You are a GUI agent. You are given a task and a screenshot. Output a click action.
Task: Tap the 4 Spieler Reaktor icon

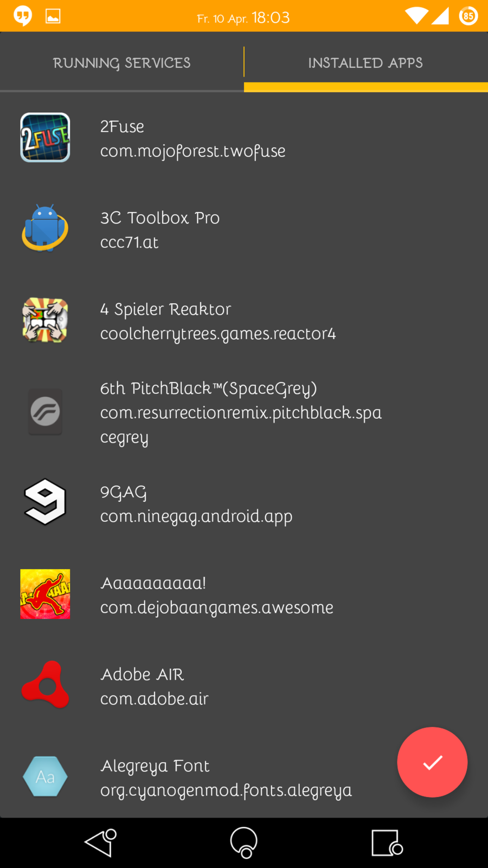[x=45, y=320]
